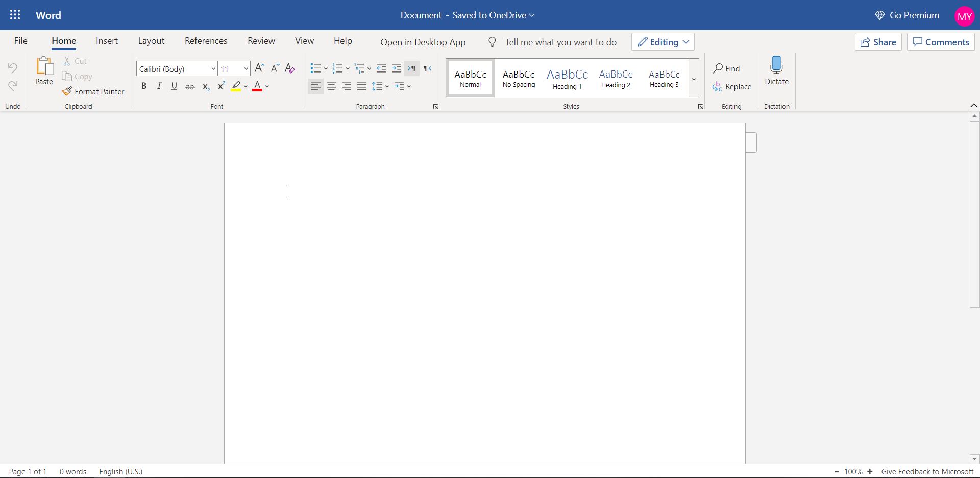The image size is (980, 478).
Task: Switch to the Insert tab
Action: [x=107, y=41]
